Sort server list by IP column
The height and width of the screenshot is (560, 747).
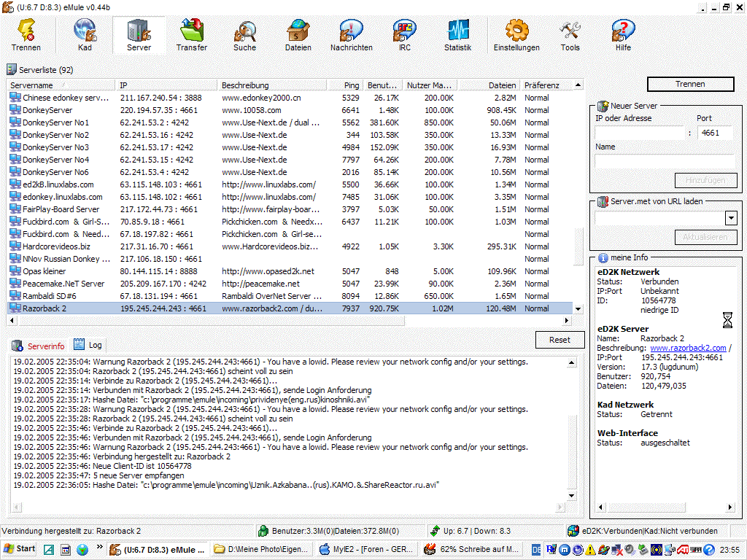[167, 85]
